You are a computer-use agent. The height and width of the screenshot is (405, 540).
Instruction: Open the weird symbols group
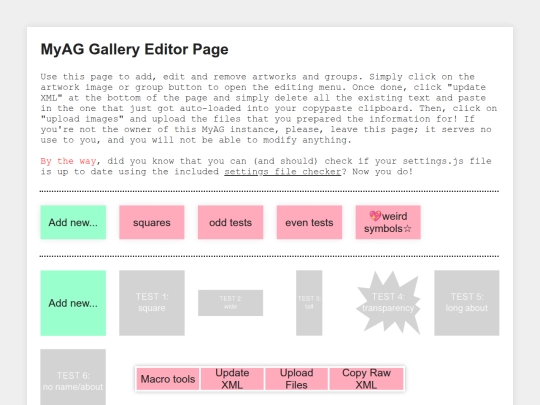[388, 222]
